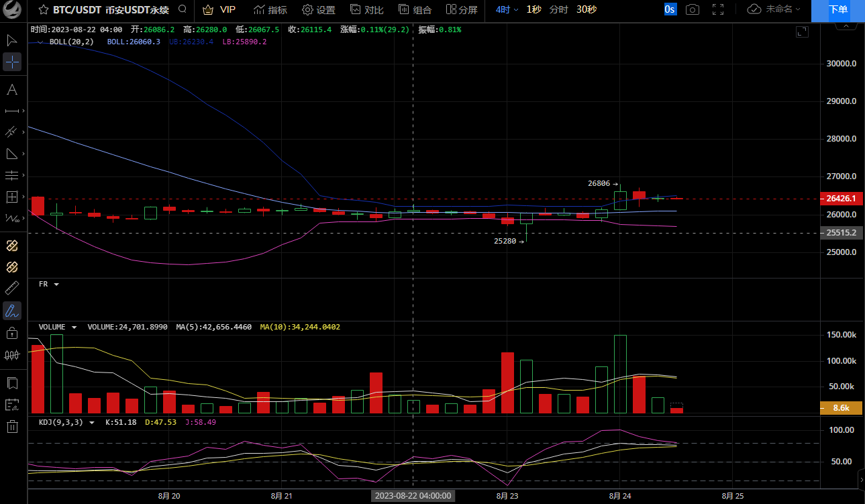Toggle the crosshair cursor mode

(x=12, y=62)
